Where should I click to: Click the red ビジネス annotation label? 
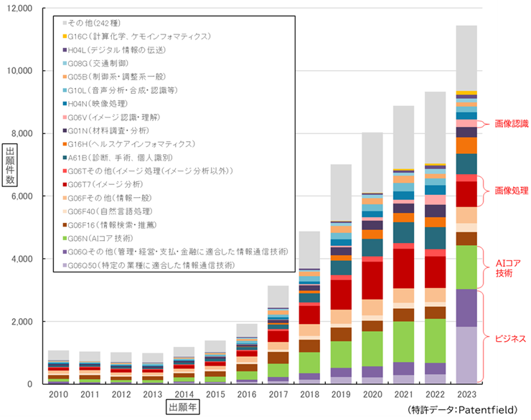tap(511, 337)
